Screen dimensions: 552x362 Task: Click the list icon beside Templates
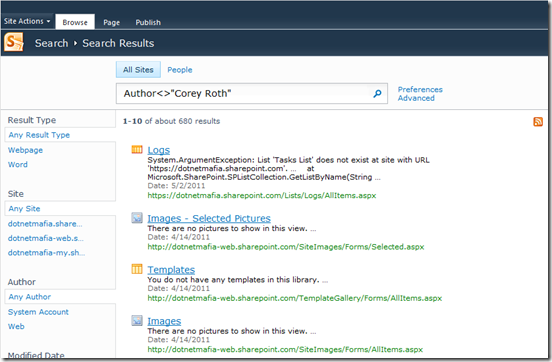137,269
